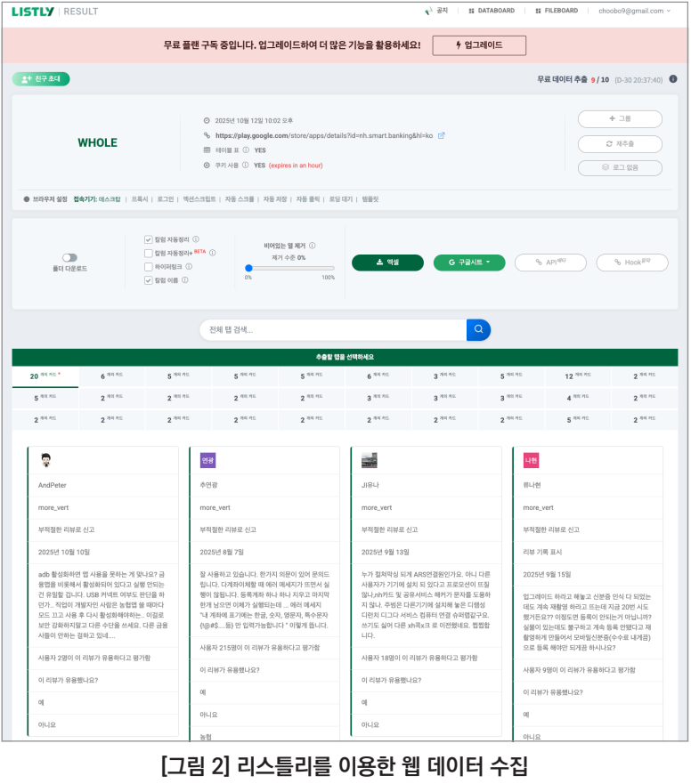Click AndPeter's avatar image
This screenshot has width=691, height=784.
pos(46,460)
